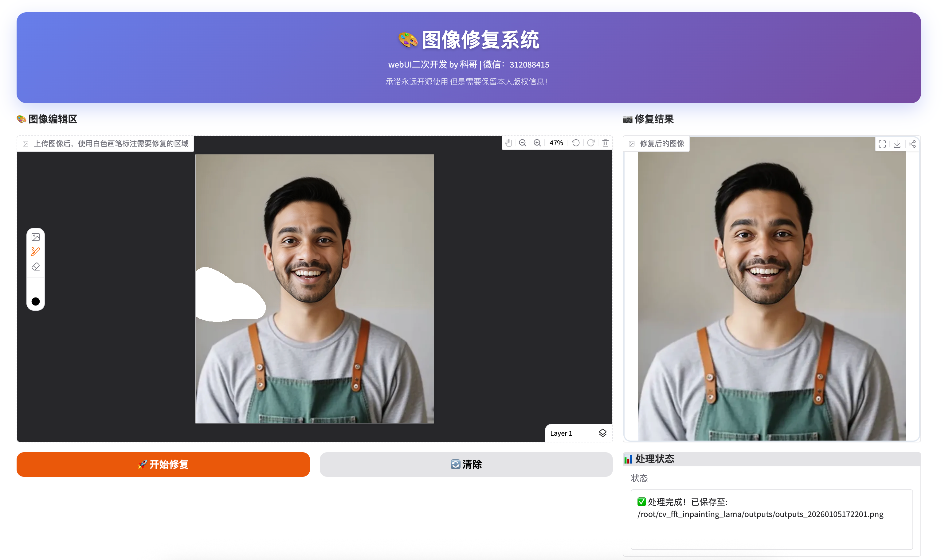Click the 上传图像后 instruction bar
Image resolution: width=945 pixels, height=560 pixels.
106,143
